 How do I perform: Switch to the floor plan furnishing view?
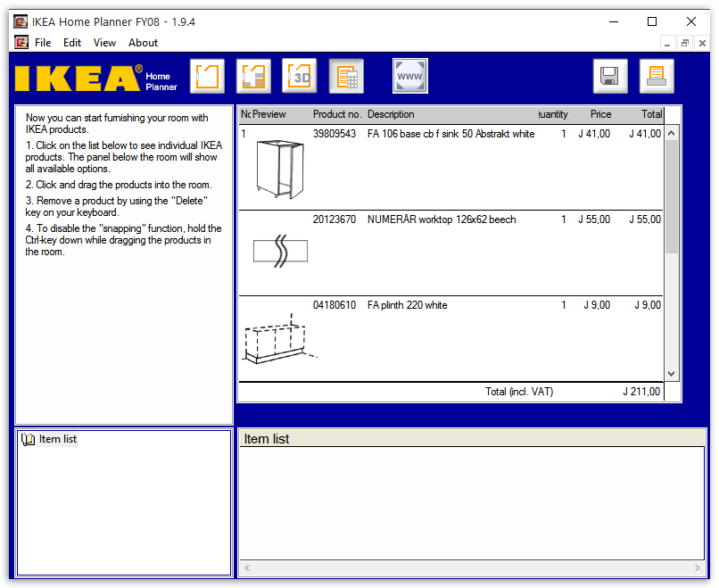253,76
